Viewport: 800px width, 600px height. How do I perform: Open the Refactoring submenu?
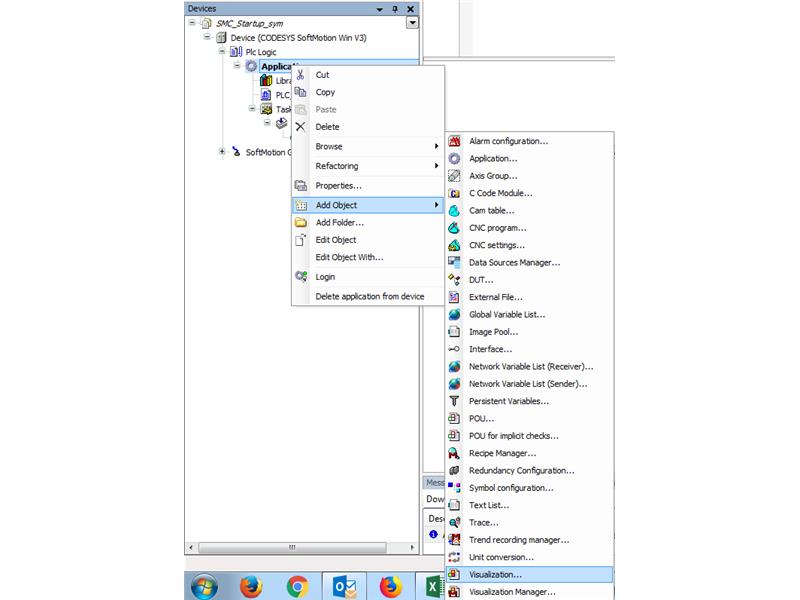[368, 166]
